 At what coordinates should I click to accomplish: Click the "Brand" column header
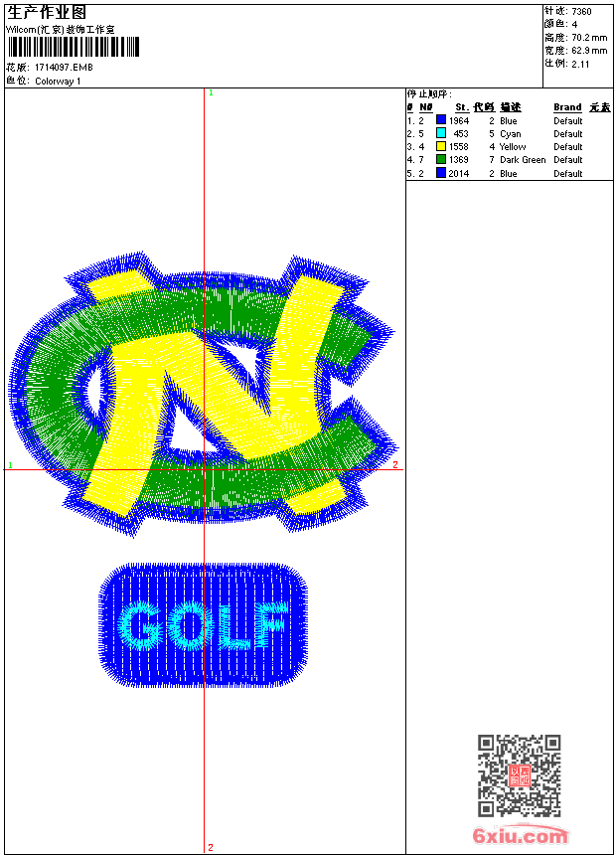pyautogui.click(x=567, y=107)
